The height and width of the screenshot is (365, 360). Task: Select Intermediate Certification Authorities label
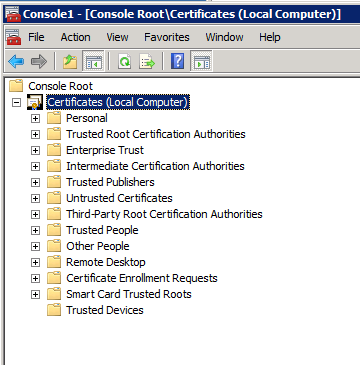coord(155,166)
